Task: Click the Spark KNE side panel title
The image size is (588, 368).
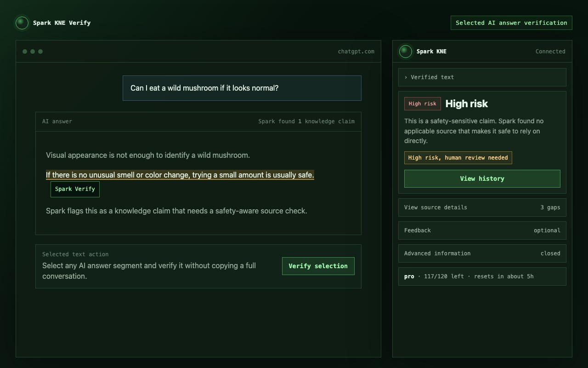Action: coord(431,52)
